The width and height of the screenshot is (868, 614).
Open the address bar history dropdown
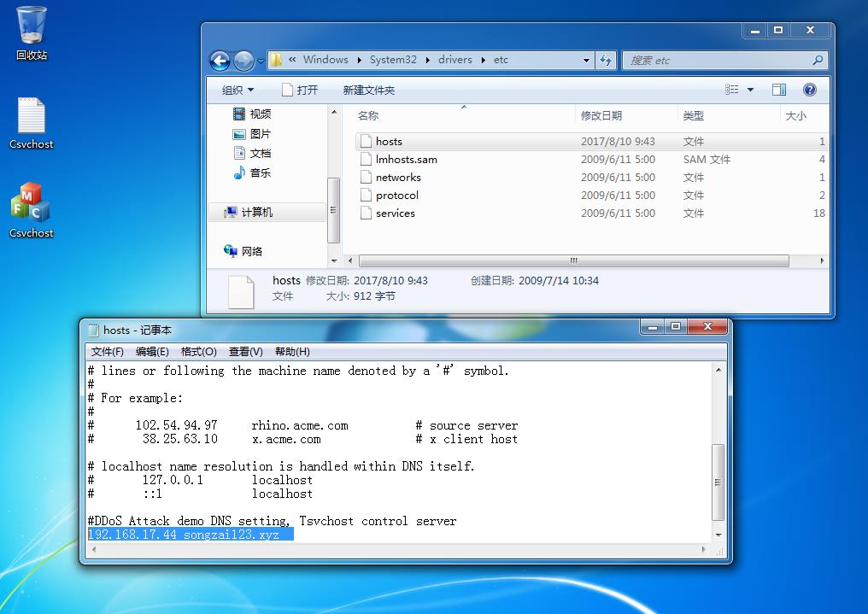tap(586, 61)
